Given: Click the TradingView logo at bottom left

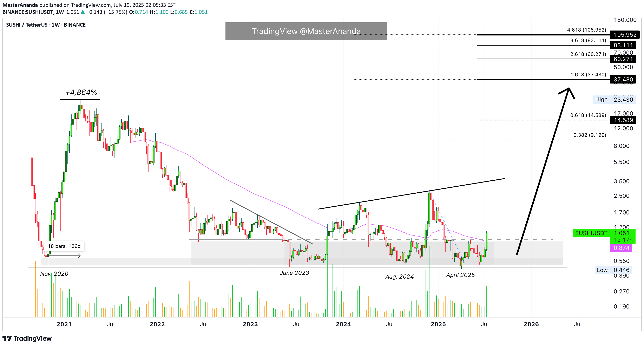Looking at the screenshot, I should point(27,338).
